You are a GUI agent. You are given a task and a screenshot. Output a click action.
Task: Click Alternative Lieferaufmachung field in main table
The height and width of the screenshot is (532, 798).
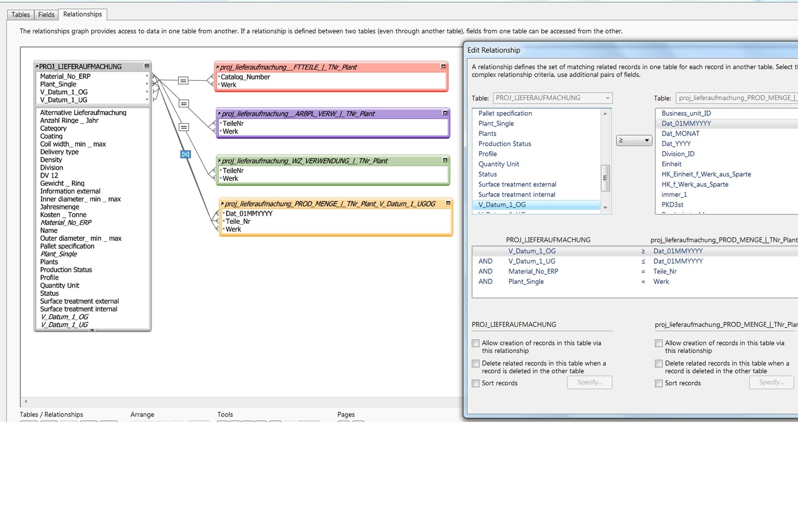pyautogui.click(x=83, y=113)
